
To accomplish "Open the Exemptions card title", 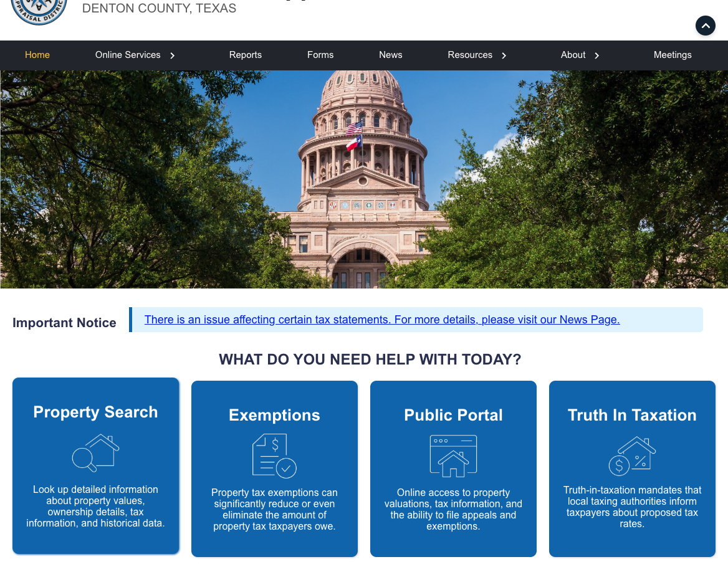I will (x=274, y=415).
